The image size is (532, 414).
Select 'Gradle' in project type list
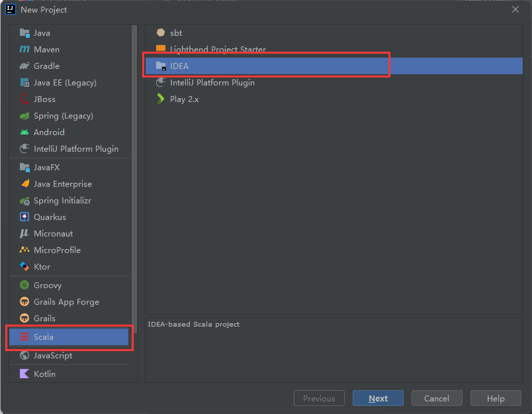coord(46,66)
